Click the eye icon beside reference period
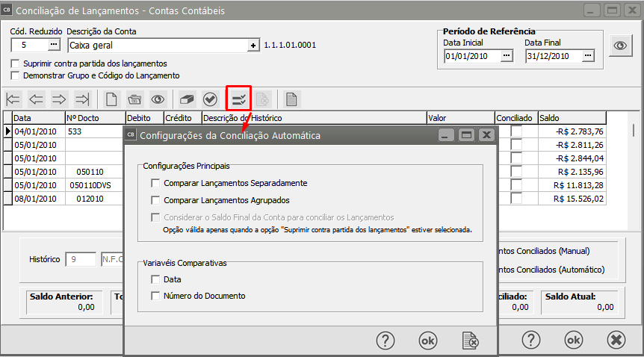This screenshot has height=357, width=644. pos(620,45)
